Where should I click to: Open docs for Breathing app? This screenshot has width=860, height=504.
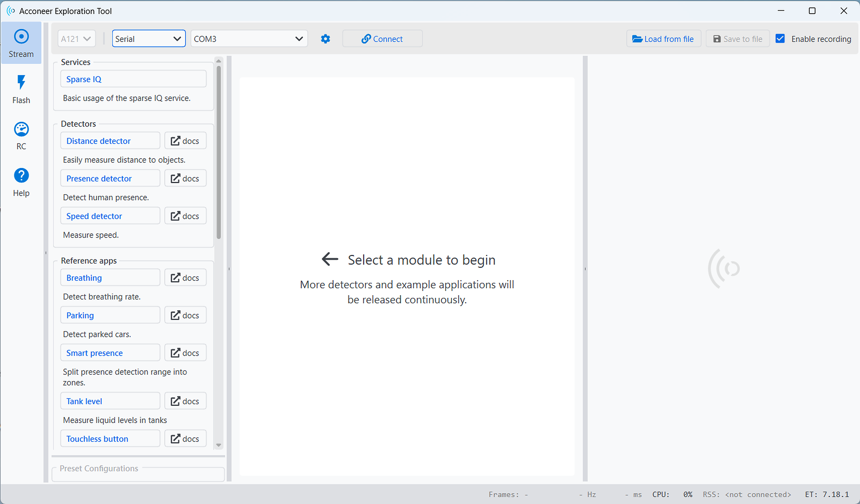185,277
